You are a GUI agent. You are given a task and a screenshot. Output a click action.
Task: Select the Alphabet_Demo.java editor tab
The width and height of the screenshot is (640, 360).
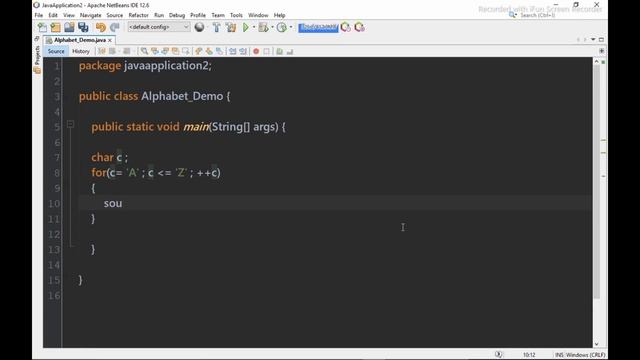pyautogui.click(x=79, y=40)
